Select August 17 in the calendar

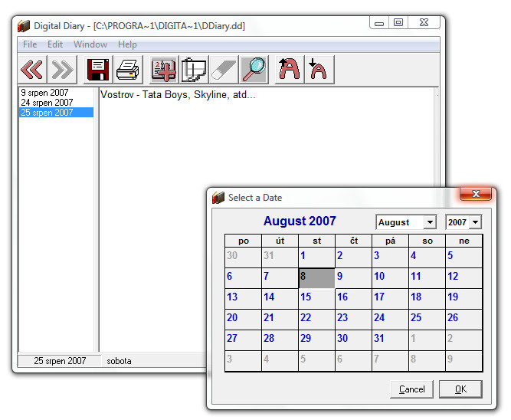[x=390, y=299]
